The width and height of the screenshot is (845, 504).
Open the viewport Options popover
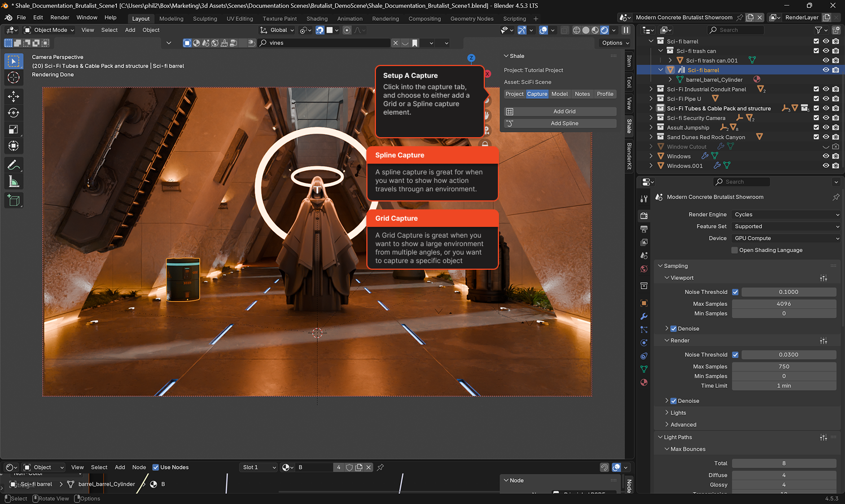pos(615,43)
